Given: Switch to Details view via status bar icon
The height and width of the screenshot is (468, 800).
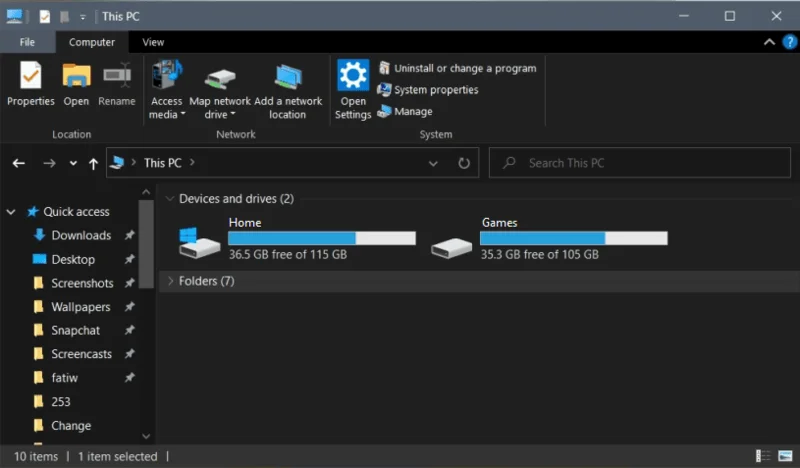Looking at the screenshot, I should 763,456.
